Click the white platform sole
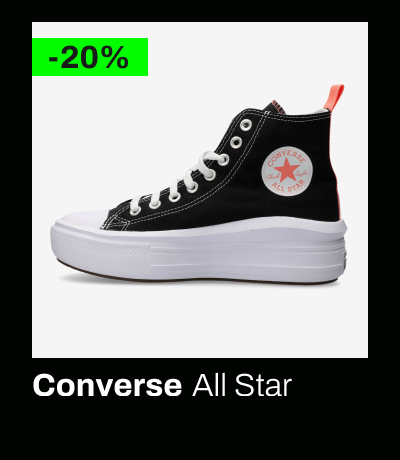Viewport: 400px width, 460px height. [199, 253]
